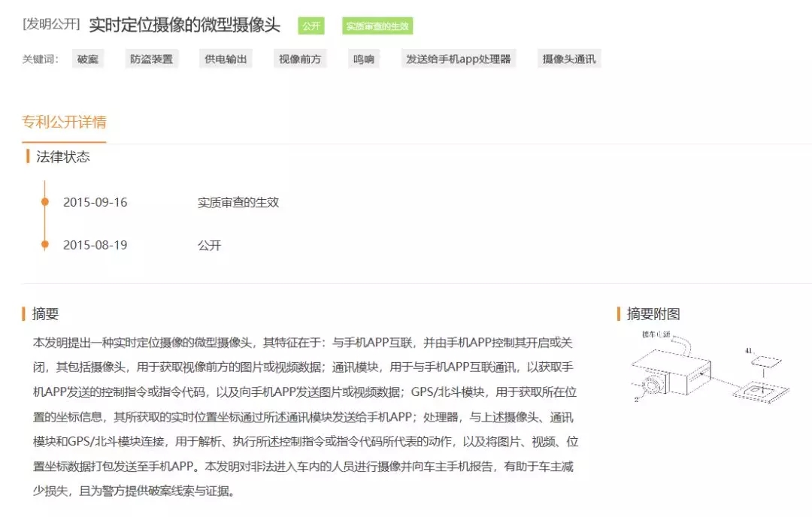Viewport: 812px width, 517px height.
Task: Click the 破案 keyword tag
Action: [x=88, y=59]
